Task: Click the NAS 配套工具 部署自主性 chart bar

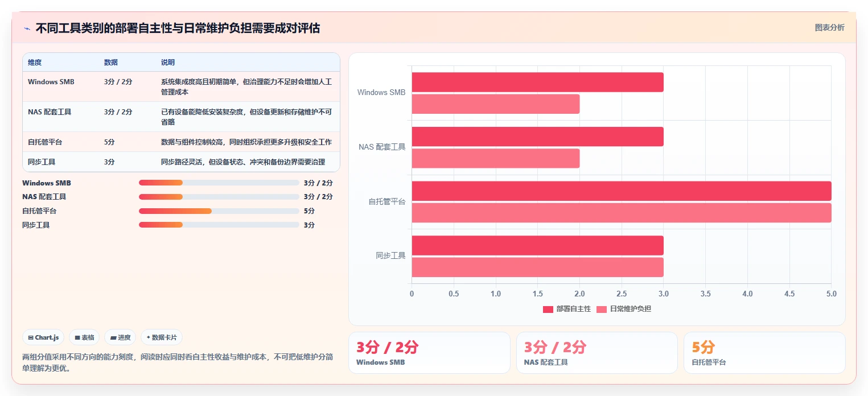Action: tap(537, 137)
